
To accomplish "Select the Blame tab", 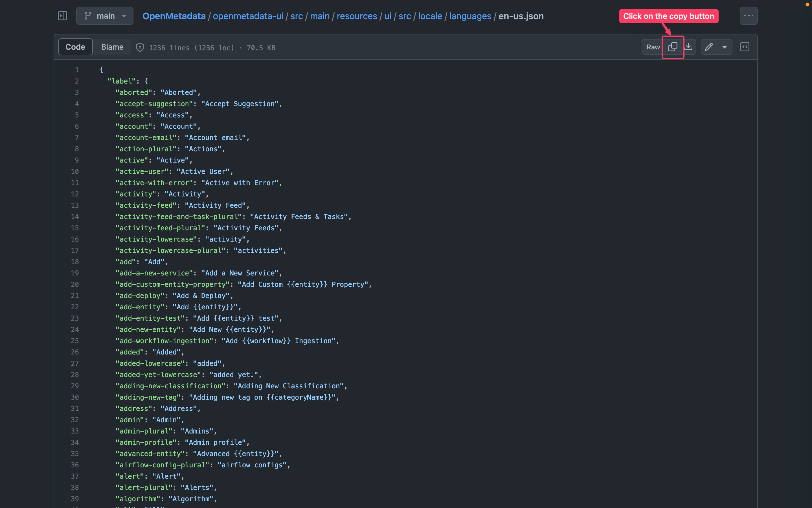I will pos(112,47).
